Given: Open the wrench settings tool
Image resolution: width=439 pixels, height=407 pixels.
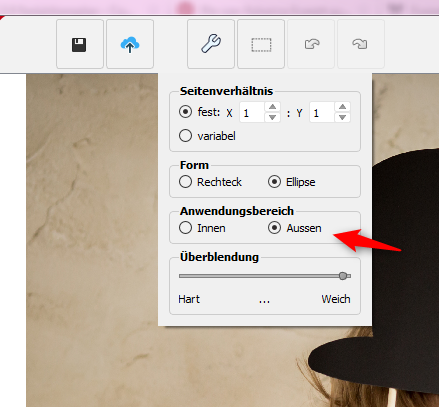Looking at the screenshot, I should point(211,44).
